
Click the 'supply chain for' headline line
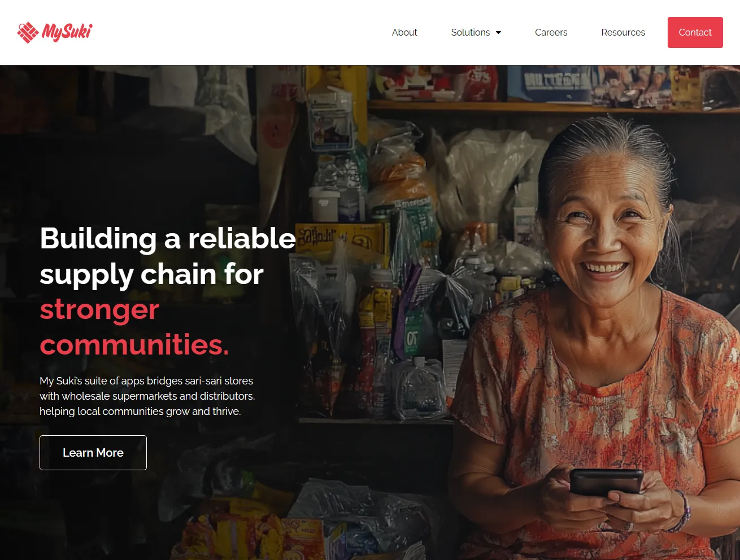click(151, 275)
